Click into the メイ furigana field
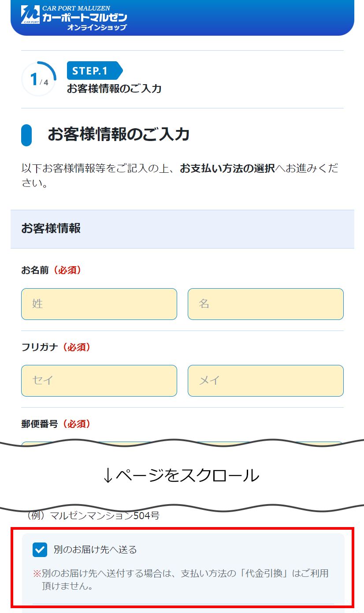 click(x=265, y=381)
